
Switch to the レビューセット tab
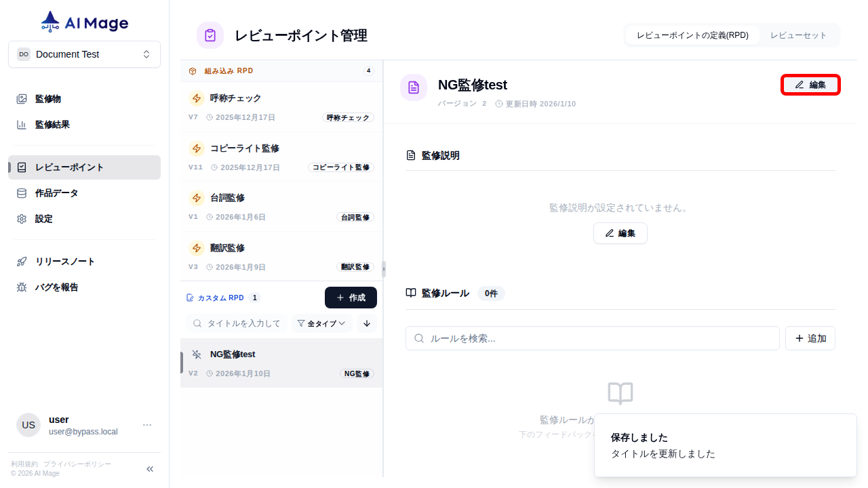[799, 35]
